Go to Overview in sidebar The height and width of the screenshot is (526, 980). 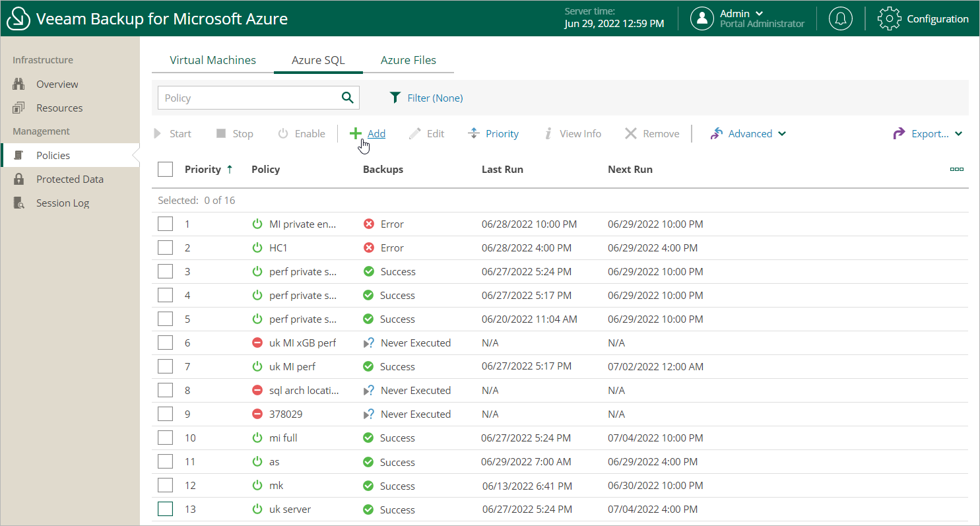tap(57, 84)
